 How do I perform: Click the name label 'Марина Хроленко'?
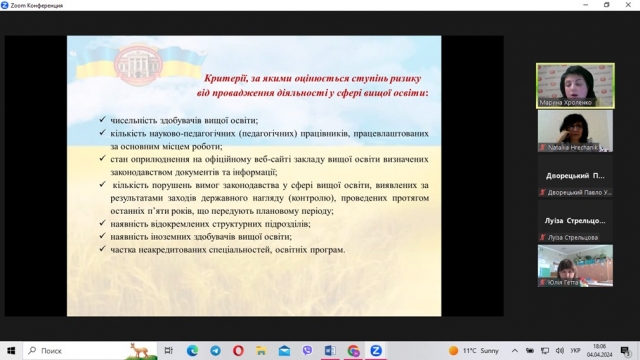(x=565, y=102)
